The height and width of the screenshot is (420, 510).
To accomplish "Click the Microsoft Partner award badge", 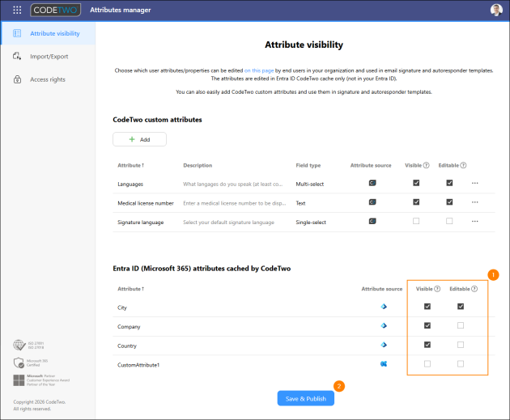I will coord(41,380).
